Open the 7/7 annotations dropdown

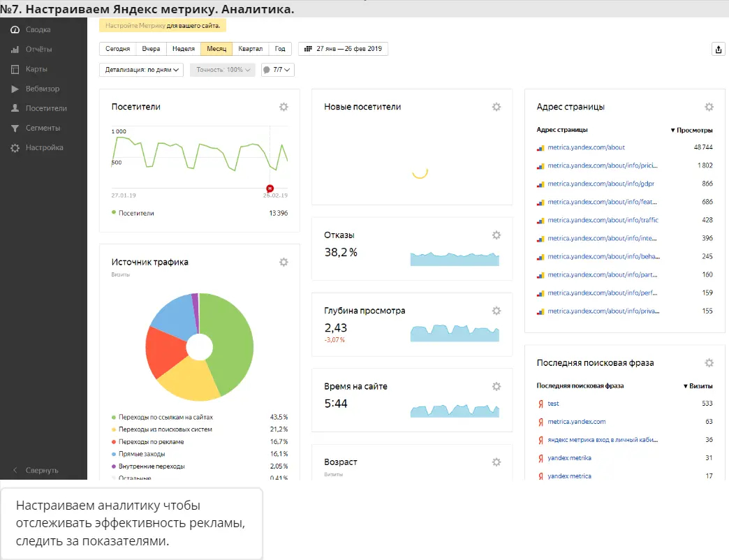point(277,70)
